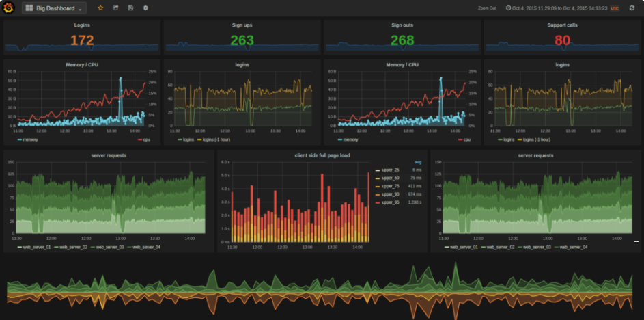Screen dimensions: 644x320
Task: Open the Grafana logo side menu
Action: click(x=9, y=8)
